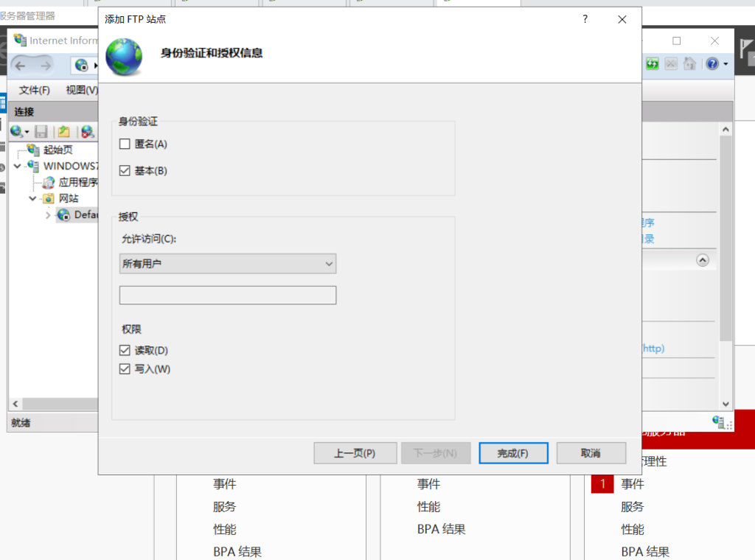Expand the Default site tree node
The height and width of the screenshot is (560, 755).
pyautogui.click(x=48, y=215)
